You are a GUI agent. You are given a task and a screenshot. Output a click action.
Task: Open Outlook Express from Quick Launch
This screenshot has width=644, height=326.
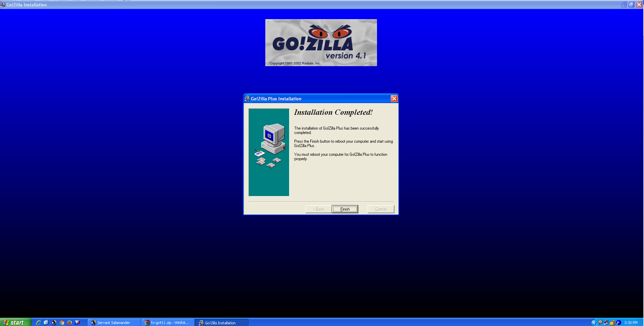(46, 323)
